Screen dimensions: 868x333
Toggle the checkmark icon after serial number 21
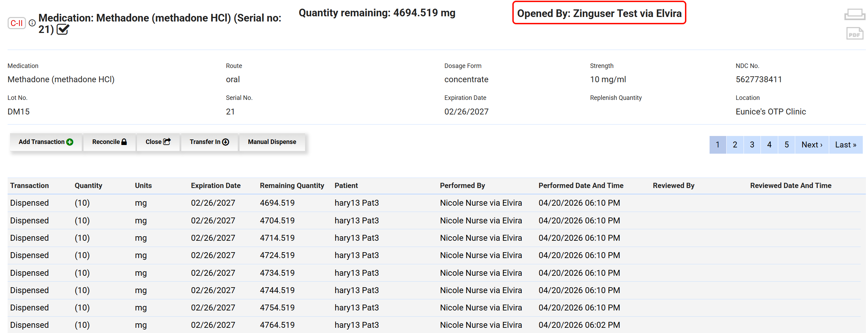click(63, 29)
